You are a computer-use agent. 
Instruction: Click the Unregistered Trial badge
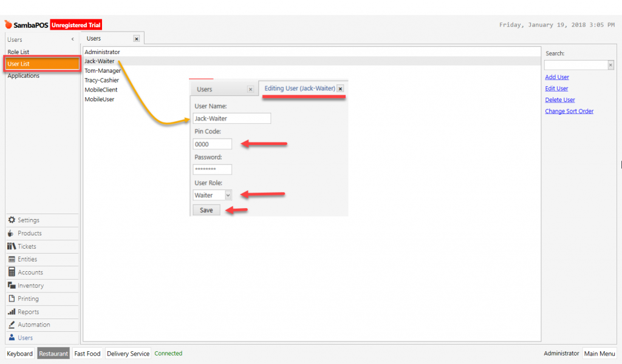click(76, 25)
